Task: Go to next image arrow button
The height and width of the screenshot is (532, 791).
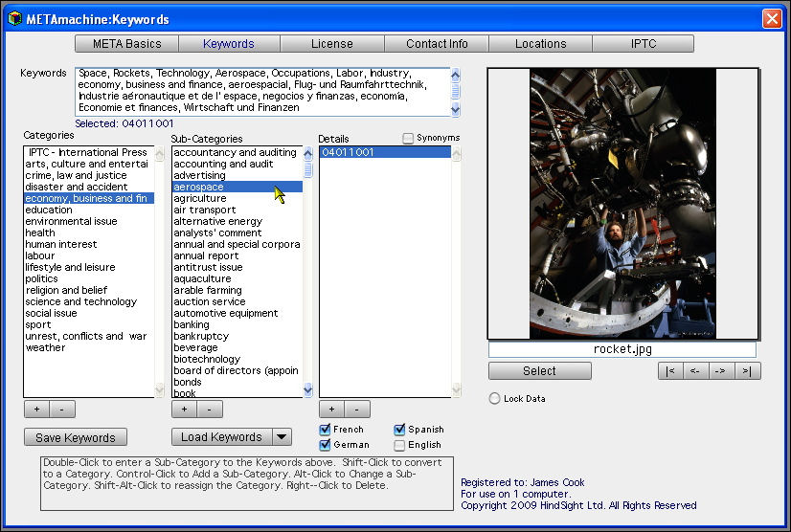Action: [x=722, y=371]
